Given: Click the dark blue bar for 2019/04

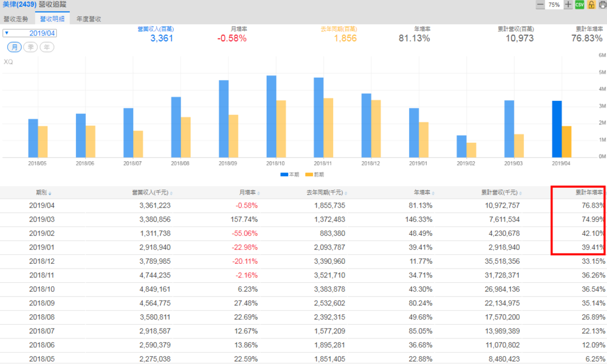Looking at the screenshot, I should click(x=557, y=129).
